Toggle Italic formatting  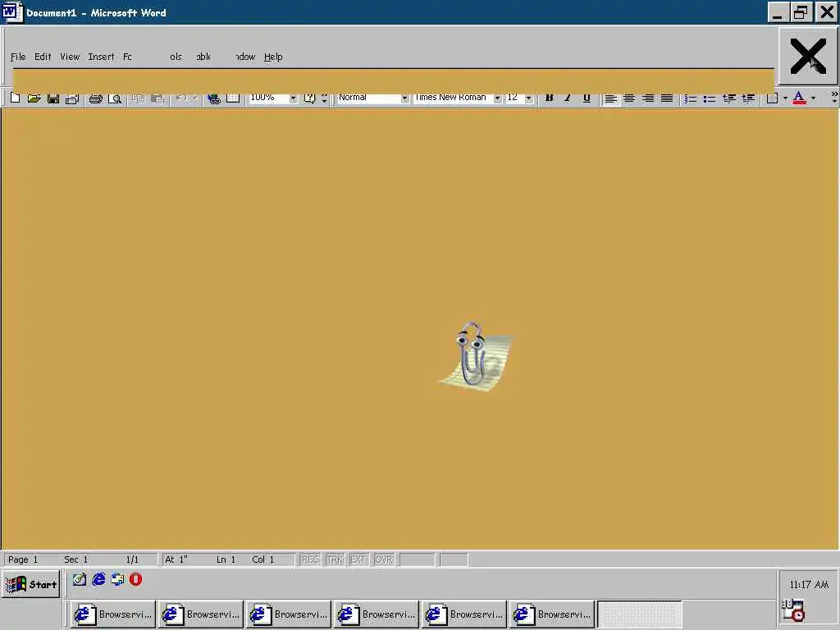pos(568,98)
